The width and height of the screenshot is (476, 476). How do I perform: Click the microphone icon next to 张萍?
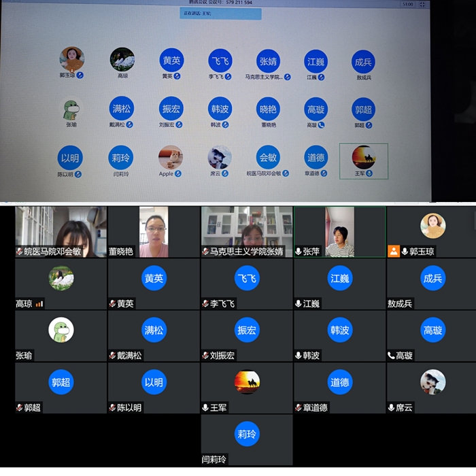[x=299, y=252]
